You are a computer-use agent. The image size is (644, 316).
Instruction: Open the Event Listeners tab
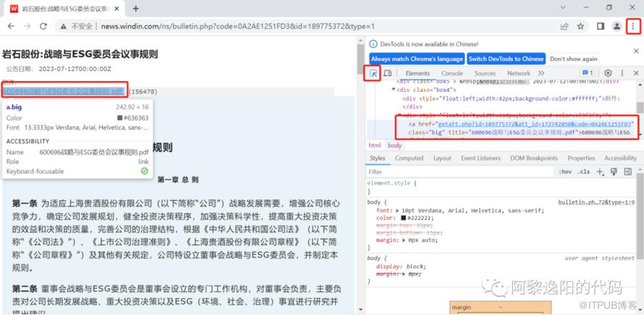(480, 158)
